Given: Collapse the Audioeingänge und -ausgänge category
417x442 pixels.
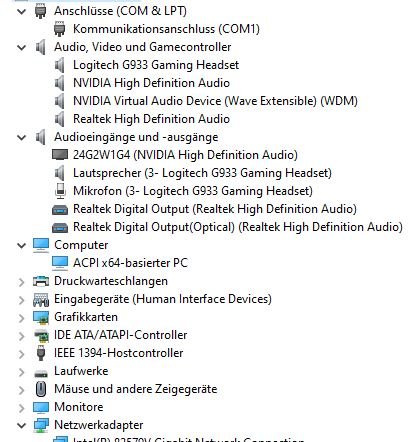Looking at the screenshot, I should (x=21, y=137).
